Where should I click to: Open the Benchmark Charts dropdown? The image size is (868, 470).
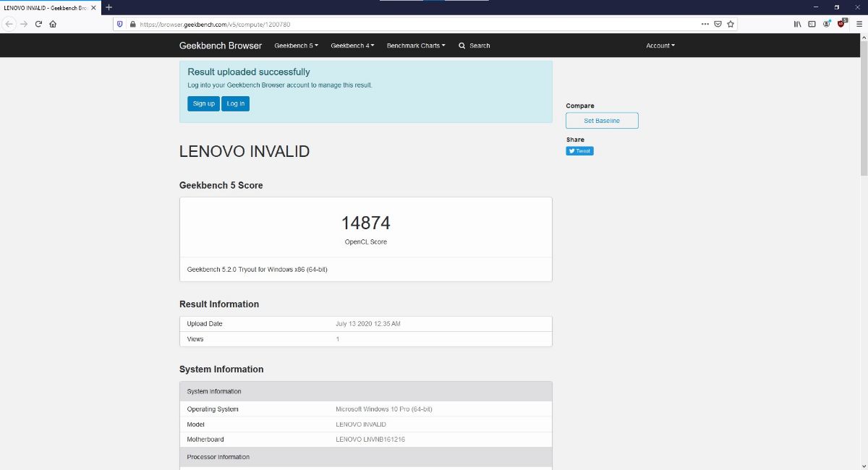point(416,46)
